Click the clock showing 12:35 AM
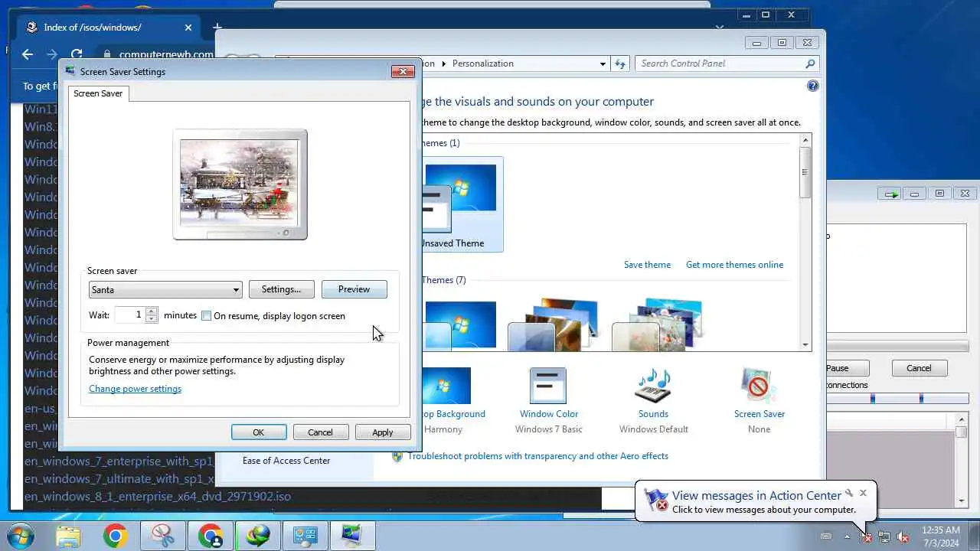The width and height of the screenshot is (980, 551). 941,536
